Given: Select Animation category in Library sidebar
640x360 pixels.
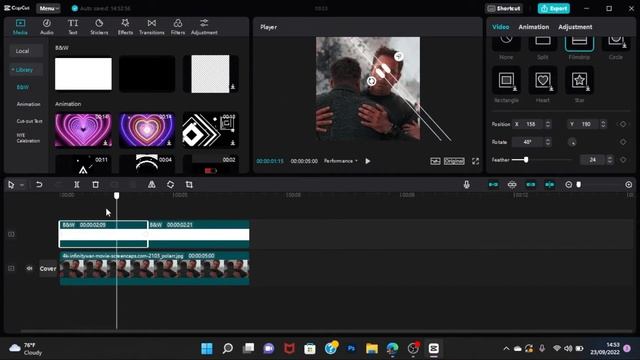Looking at the screenshot, I should 29,104.
